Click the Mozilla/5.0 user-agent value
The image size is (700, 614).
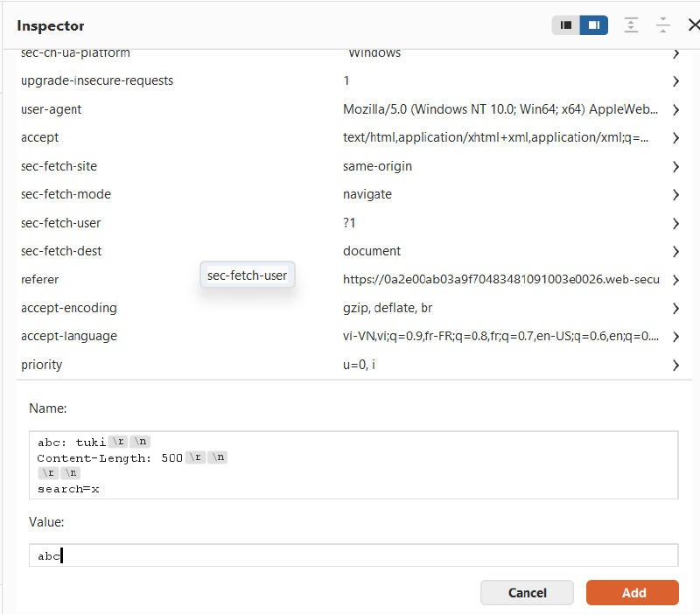(x=500, y=109)
